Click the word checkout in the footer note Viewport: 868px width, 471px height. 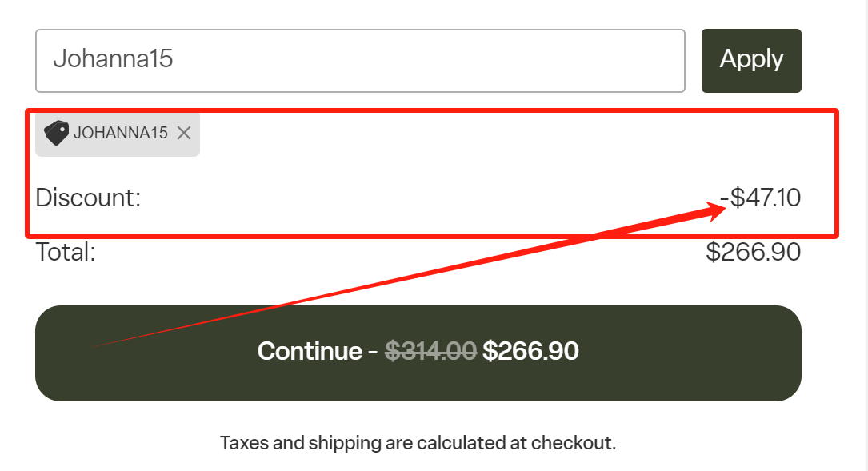coord(572,443)
